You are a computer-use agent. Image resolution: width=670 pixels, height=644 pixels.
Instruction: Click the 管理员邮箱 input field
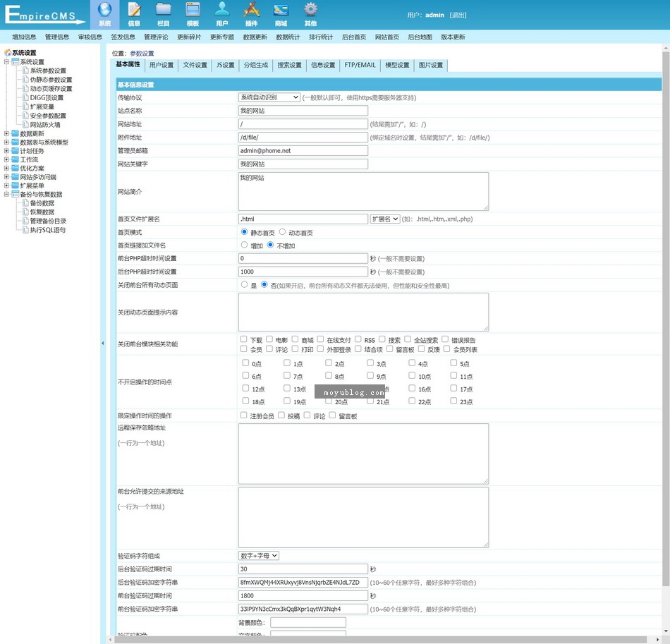[x=303, y=150]
